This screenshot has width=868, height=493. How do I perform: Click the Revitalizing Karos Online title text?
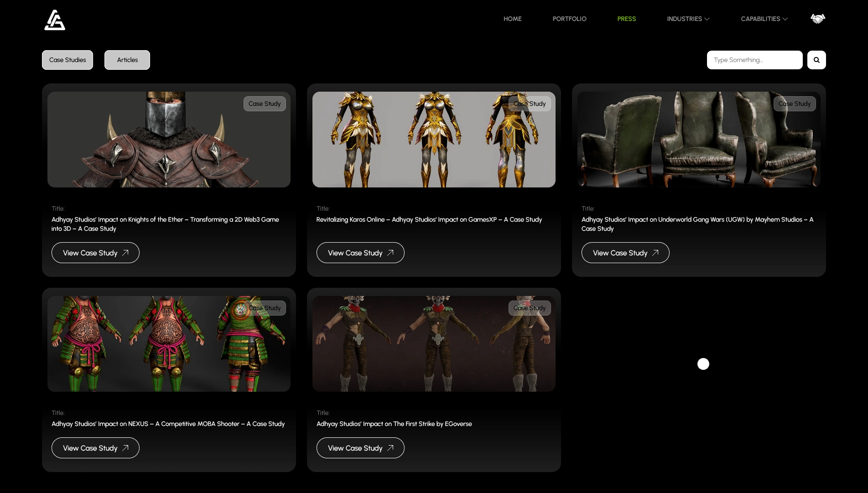point(429,219)
